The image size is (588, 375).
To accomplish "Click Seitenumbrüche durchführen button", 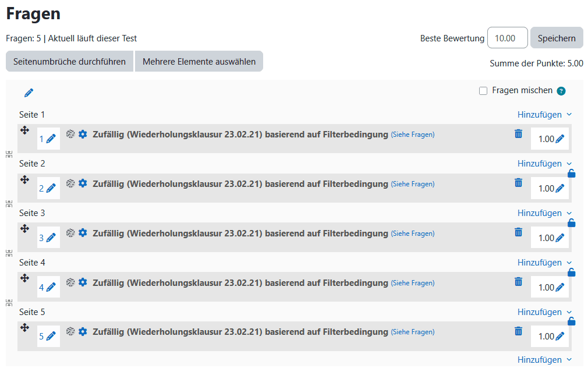I will (69, 62).
